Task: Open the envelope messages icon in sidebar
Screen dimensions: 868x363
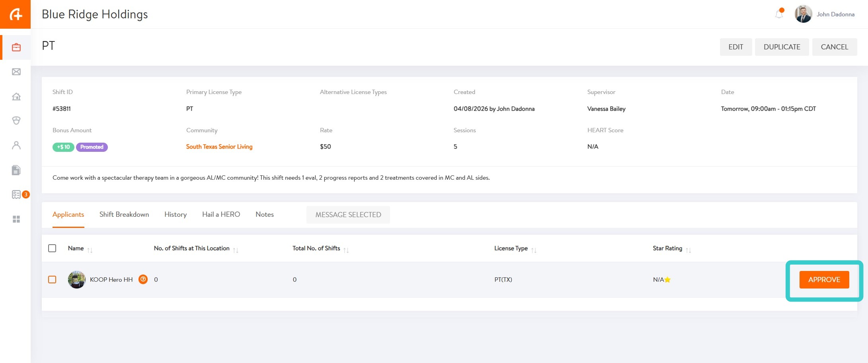Action: pyautogui.click(x=16, y=72)
